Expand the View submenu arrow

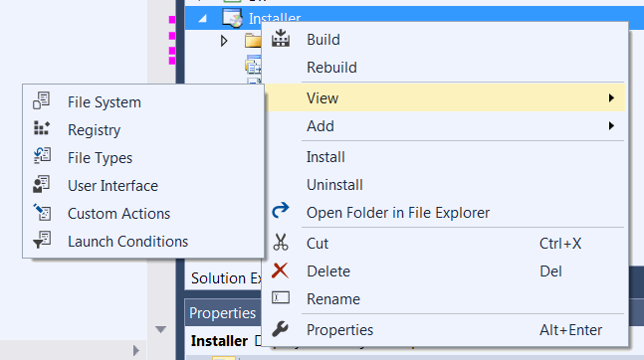click(x=611, y=98)
